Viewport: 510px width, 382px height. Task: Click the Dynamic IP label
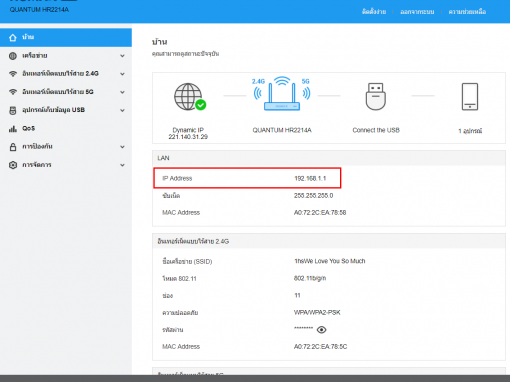188,130
